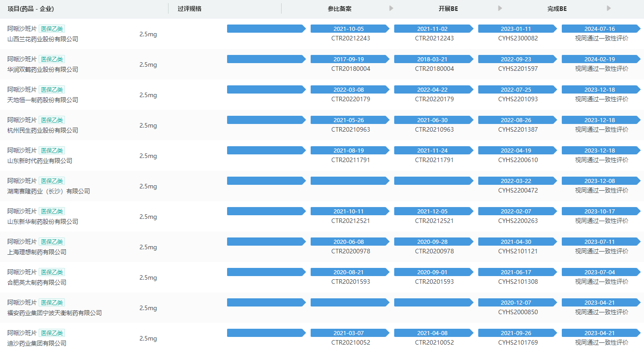The image size is (644, 351).
Task: Click the 2021-10-05 date bar
Action: point(350,29)
